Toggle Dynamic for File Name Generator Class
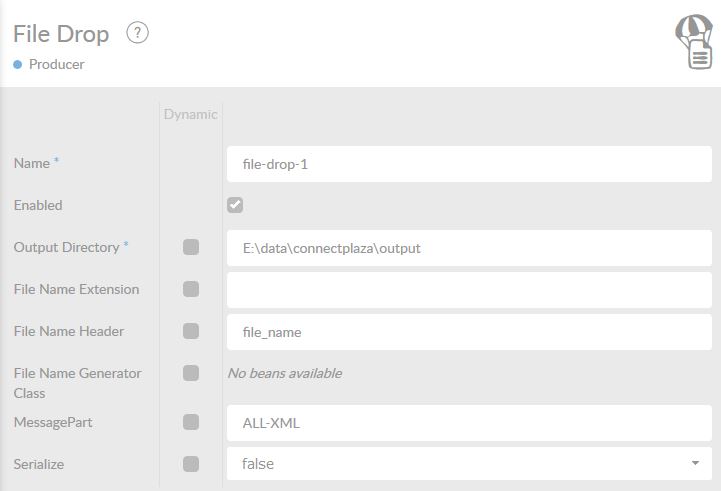Screen dimensions: 721x491 [x=191, y=373]
